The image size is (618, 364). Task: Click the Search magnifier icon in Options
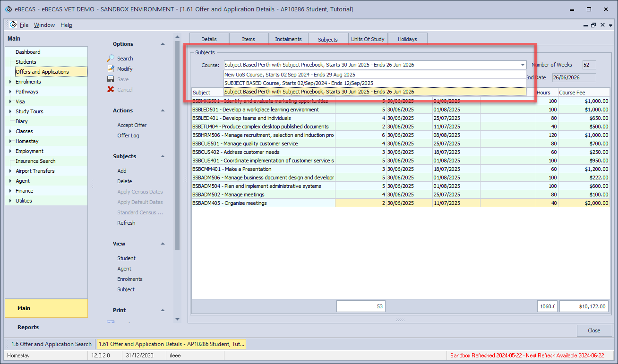pyautogui.click(x=111, y=59)
